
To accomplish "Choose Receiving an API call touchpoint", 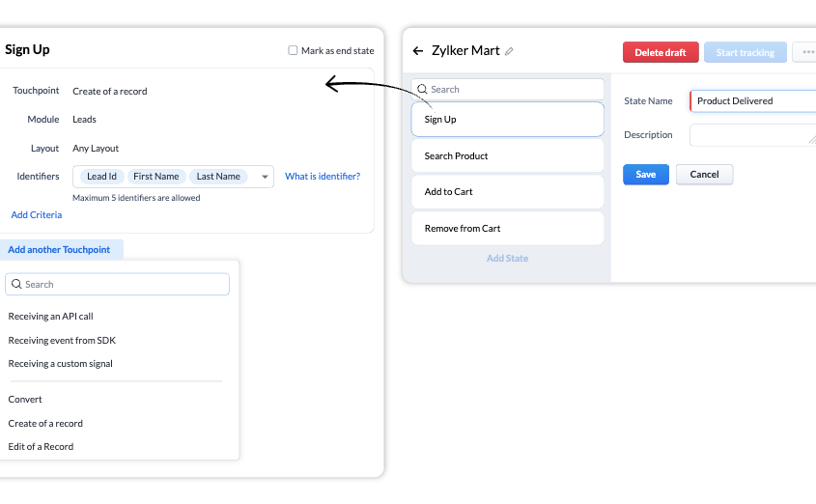I will 50,317.
